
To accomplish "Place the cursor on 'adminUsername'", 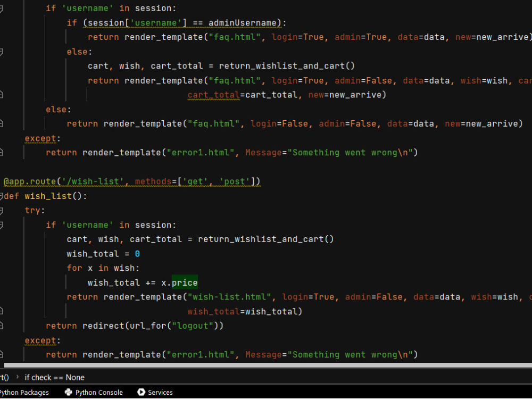I will [242, 23].
